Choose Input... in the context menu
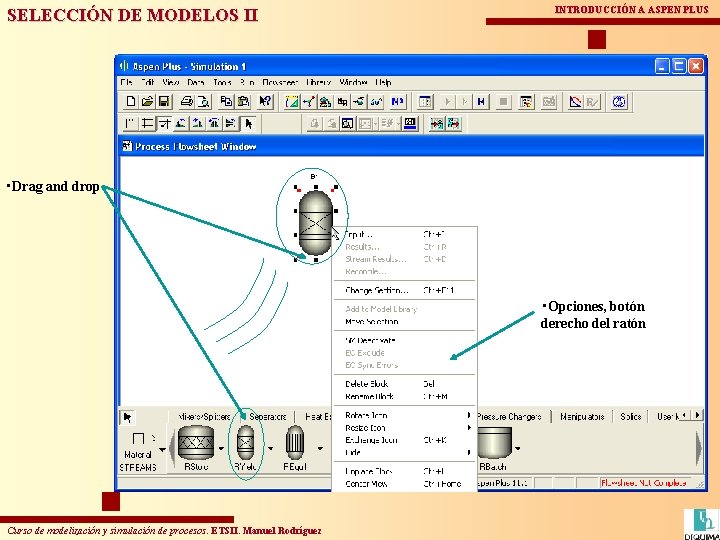720x540 pixels. click(405, 235)
